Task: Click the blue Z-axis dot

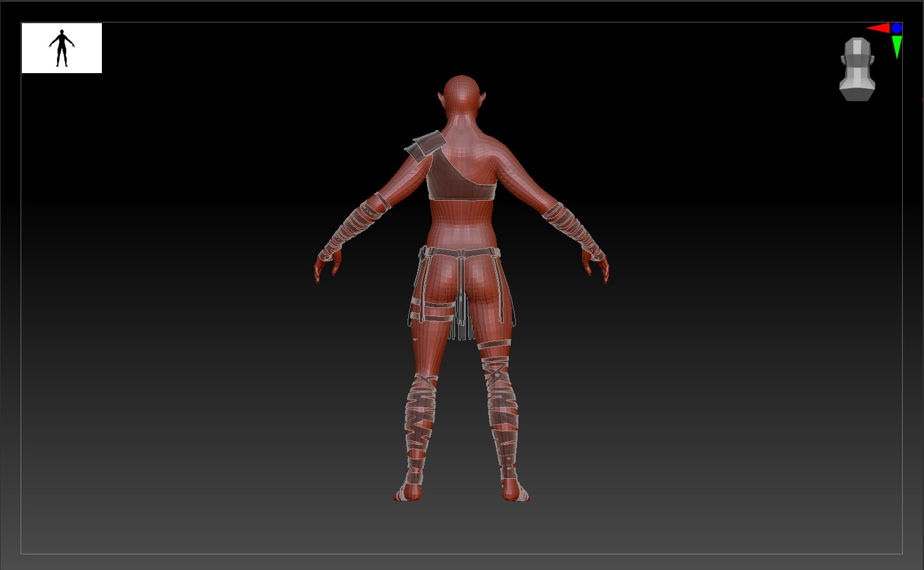Action: pos(897,28)
